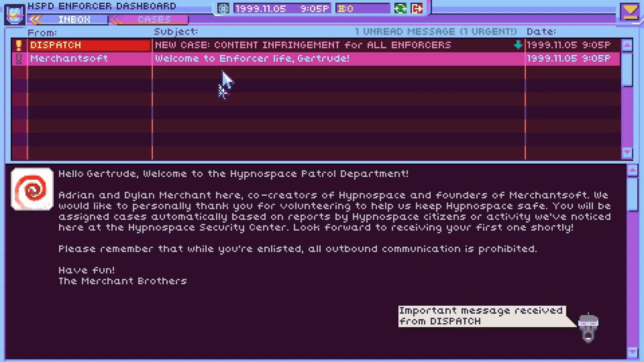The height and width of the screenshot is (362, 644).
Task: Click the Merchantsoft swirl logo next to the message
Action: click(32, 189)
